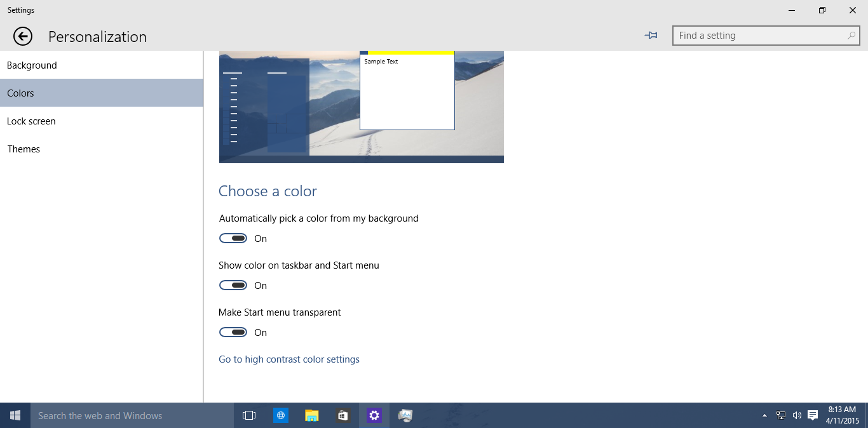
Task: Open the notifications action center icon
Action: point(812,415)
